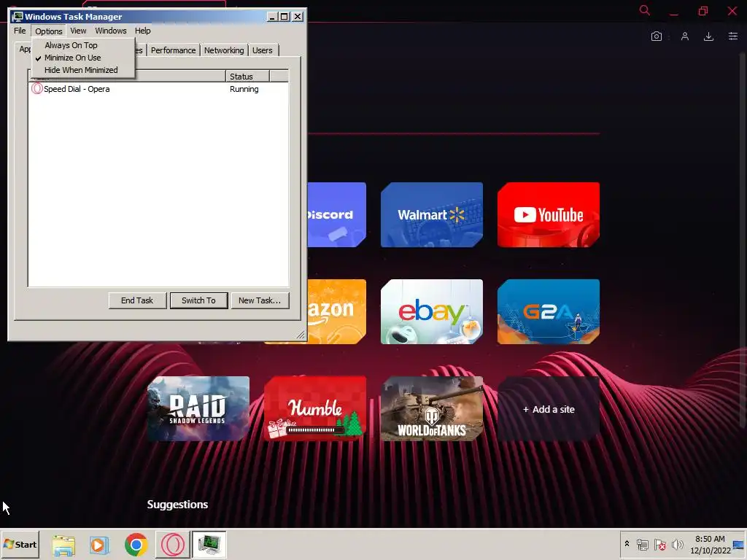Switch to the Users tab
This screenshot has width=747, height=560.
pyautogui.click(x=263, y=50)
